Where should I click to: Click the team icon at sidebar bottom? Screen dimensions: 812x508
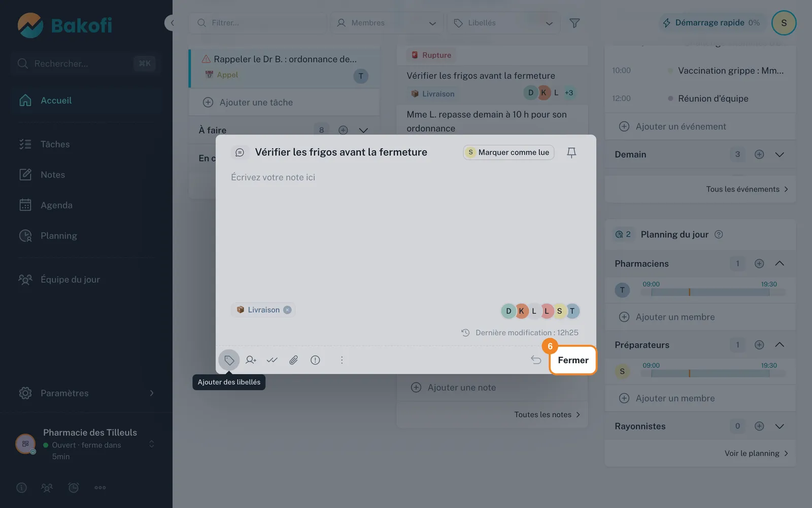click(x=47, y=488)
